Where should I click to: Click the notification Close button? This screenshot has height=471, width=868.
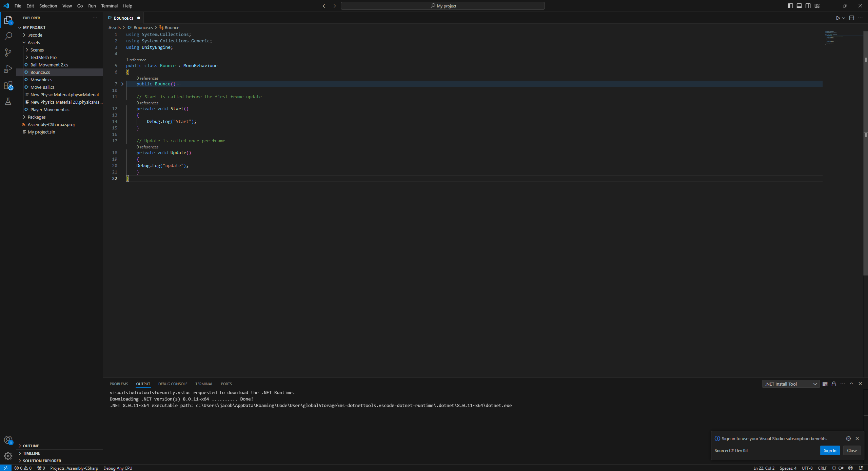[x=852, y=451]
